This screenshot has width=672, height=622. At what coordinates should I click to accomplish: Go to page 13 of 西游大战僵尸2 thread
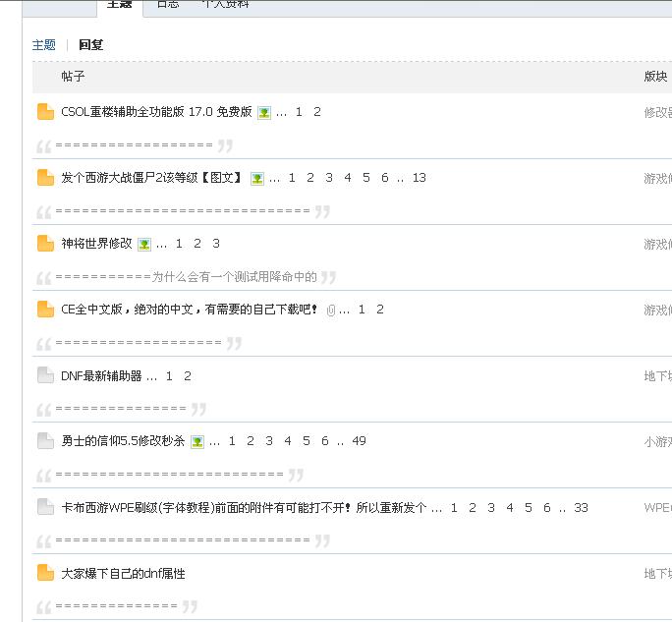(420, 178)
